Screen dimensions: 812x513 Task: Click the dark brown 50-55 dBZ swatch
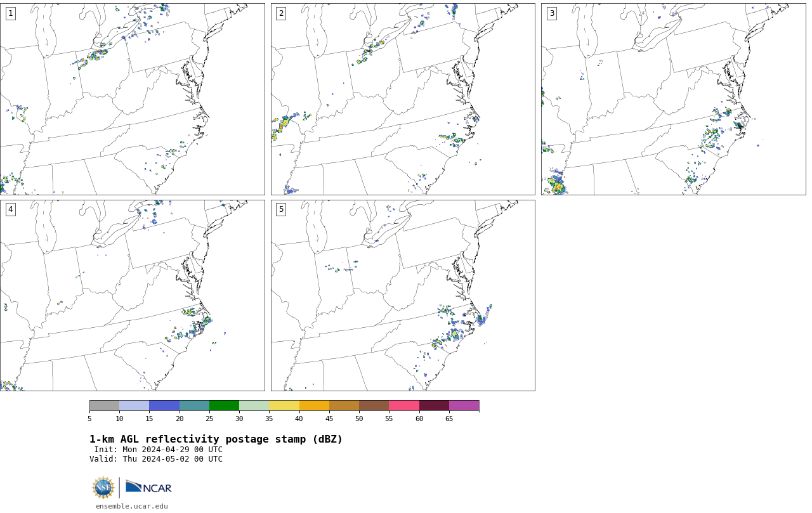374,406
